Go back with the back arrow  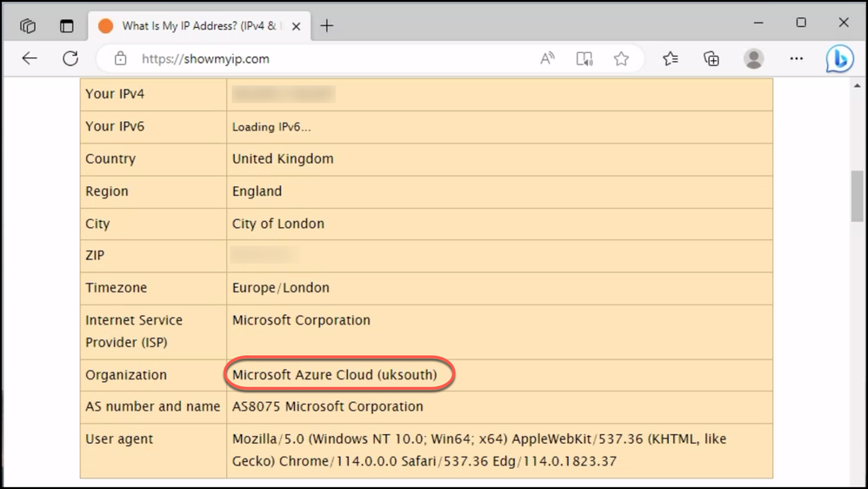click(30, 58)
